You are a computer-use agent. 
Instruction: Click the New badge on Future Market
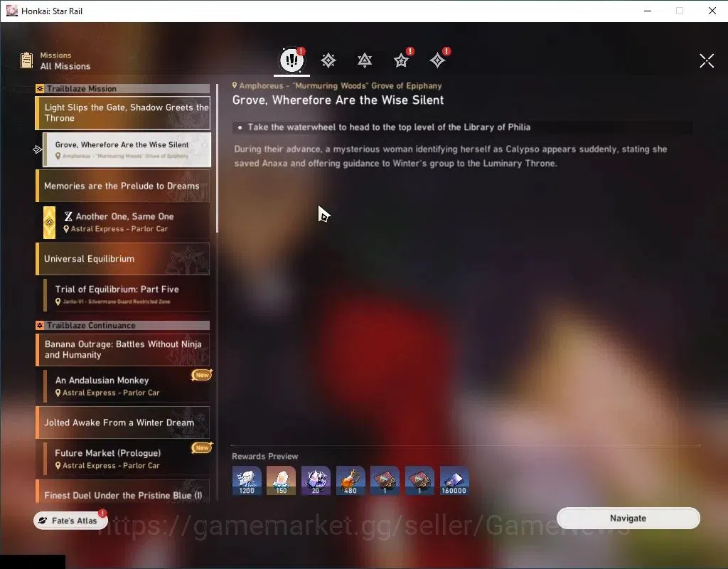tap(202, 448)
